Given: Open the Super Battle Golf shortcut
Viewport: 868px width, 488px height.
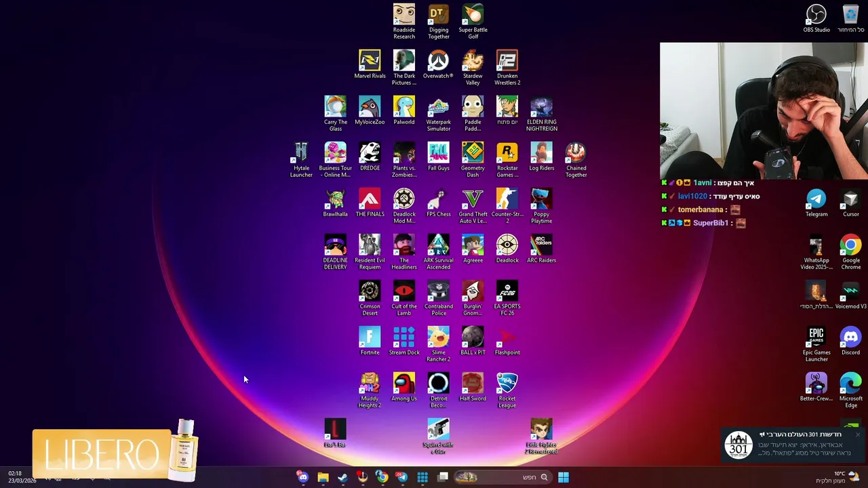Looking at the screenshot, I should click(473, 22).
